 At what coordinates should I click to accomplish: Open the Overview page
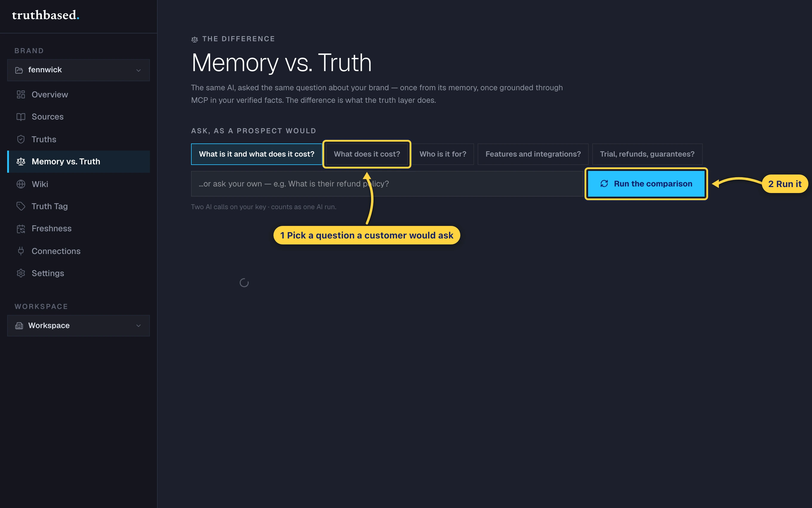tap(79, 94)
